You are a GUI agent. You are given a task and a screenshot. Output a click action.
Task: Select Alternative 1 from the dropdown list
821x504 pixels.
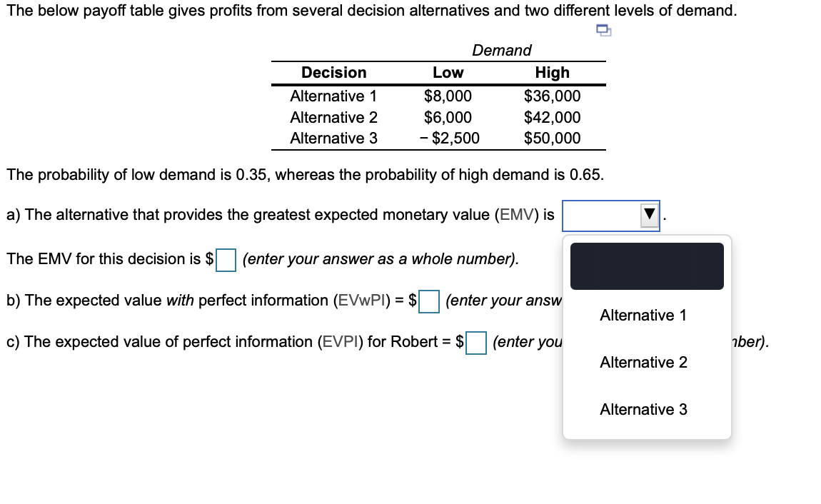tap(643, 315)
